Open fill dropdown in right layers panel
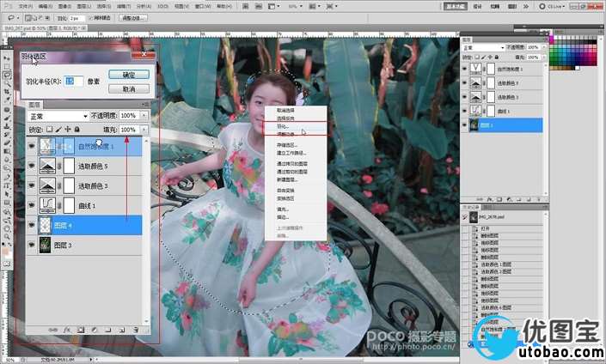606x364 pixels. tap(544, 58)
